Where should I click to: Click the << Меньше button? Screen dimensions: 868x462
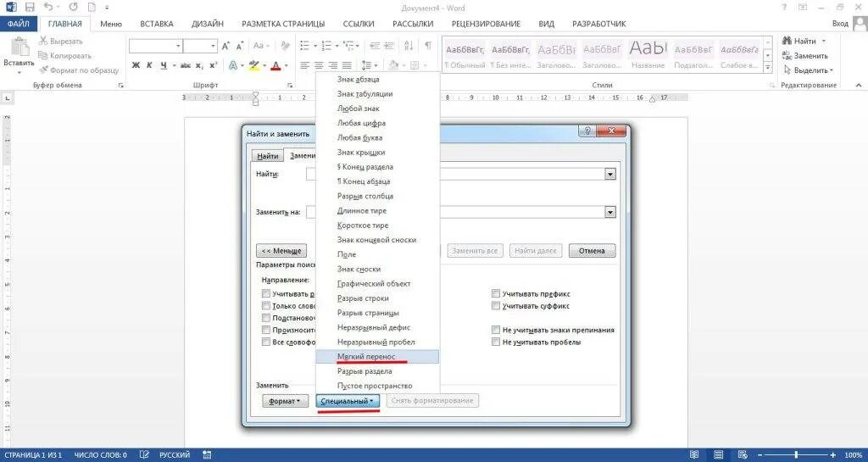(x=281, y=251)
